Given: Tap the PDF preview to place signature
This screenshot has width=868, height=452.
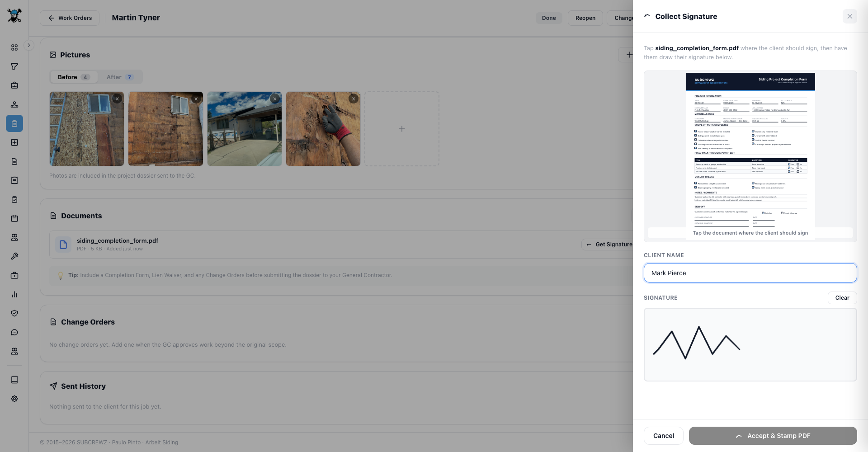Looking at the screenshot, I should coord(750,156).
